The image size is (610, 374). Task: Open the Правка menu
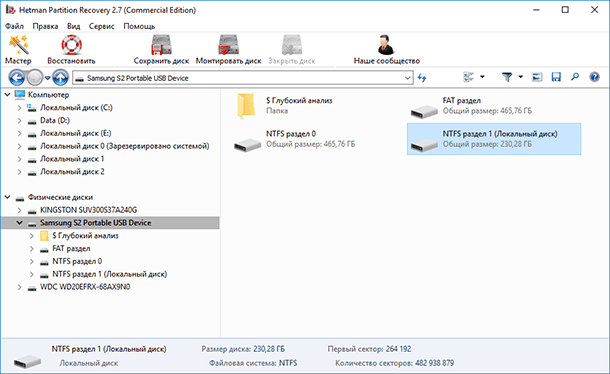pyautogui.click(x=45, y=26)
